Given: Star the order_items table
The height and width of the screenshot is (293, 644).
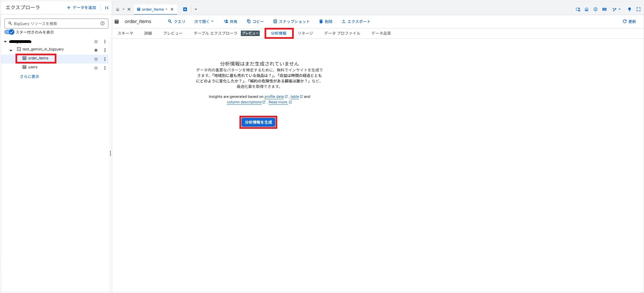Looking at the screenshot, I should 96,59.
